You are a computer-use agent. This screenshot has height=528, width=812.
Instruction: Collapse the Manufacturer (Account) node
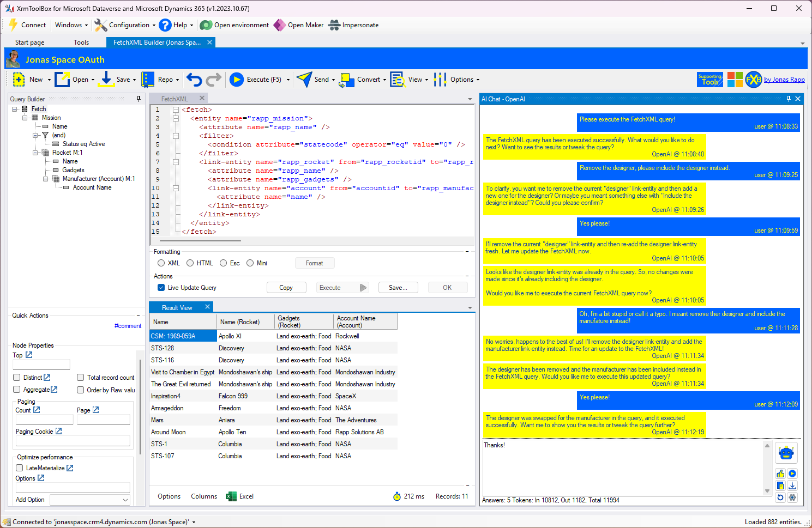(x=45, y=179)
